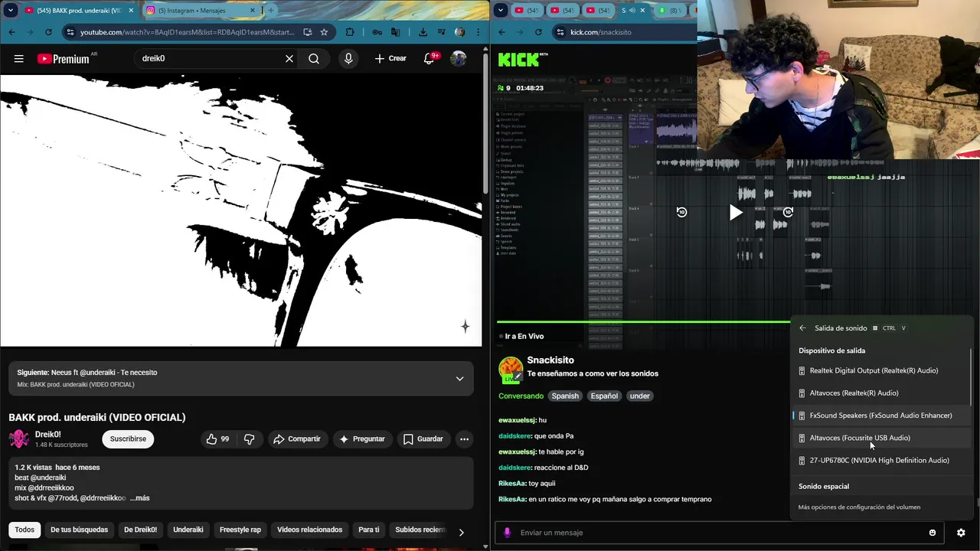Select 27-UP6780C NVIDIA audio output
The height and width of the screenshot is (551, 980).
coord(881,460)
